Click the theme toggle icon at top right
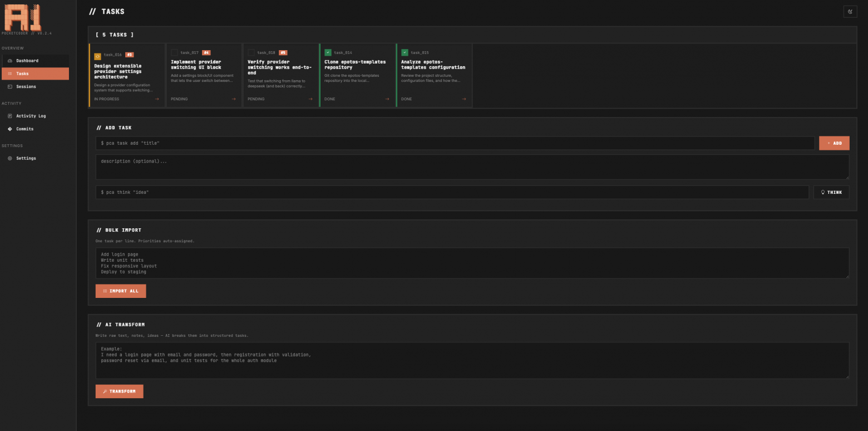 850,12
